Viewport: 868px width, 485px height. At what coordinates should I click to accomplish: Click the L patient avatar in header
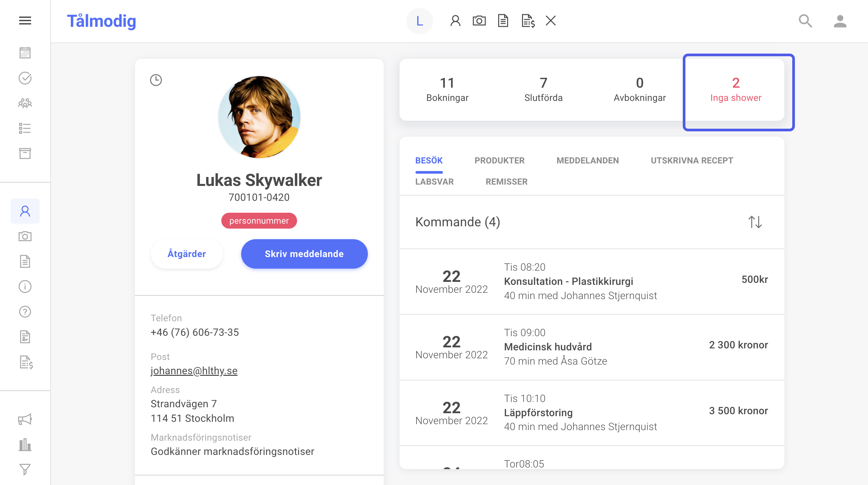coord(419,21)
